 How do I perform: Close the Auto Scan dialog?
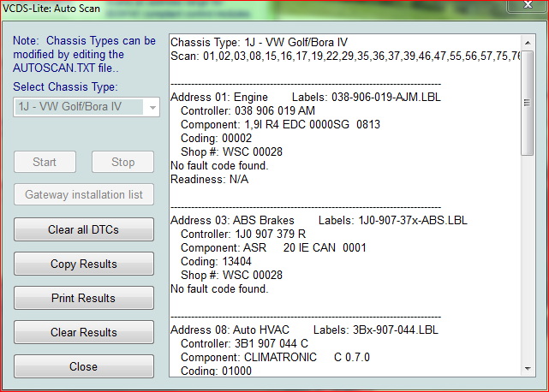84,366
